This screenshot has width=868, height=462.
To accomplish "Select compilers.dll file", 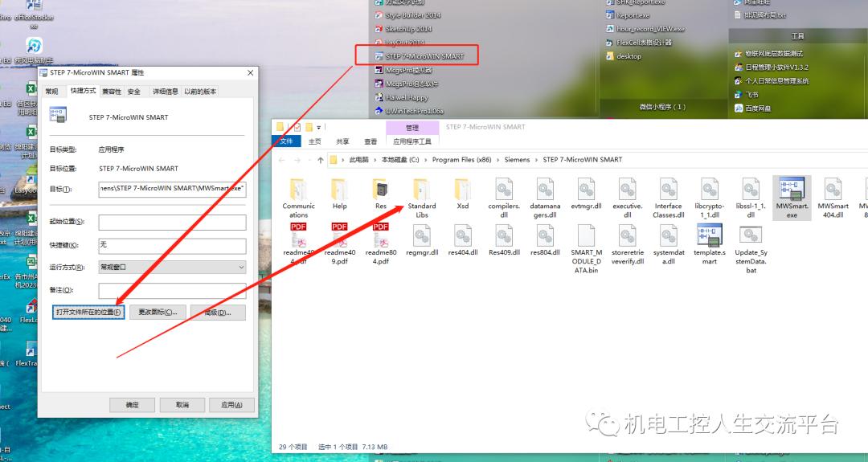I will [x=504, y=198].
